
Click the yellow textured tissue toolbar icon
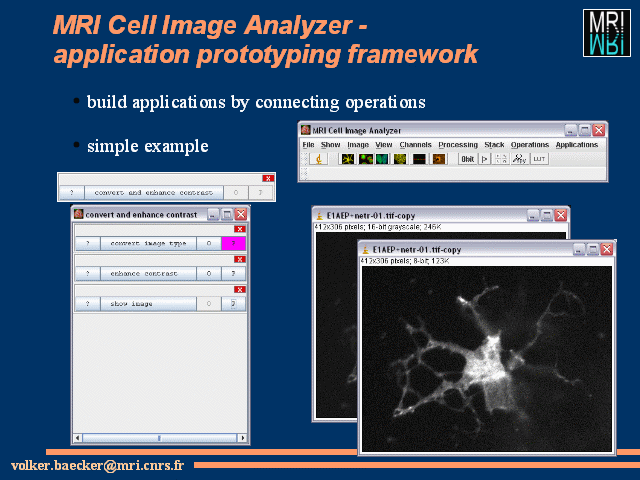tap(400, 159)
